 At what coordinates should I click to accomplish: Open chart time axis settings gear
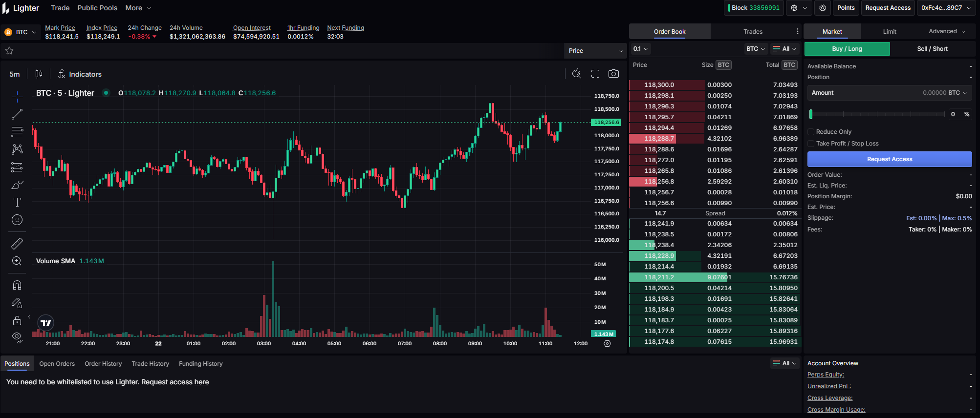(607, 343)
